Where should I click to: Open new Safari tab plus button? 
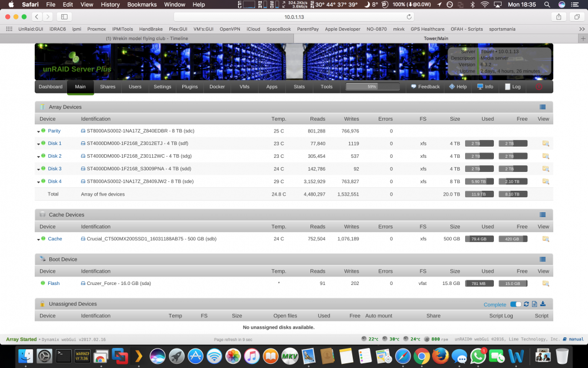[583, 39]
